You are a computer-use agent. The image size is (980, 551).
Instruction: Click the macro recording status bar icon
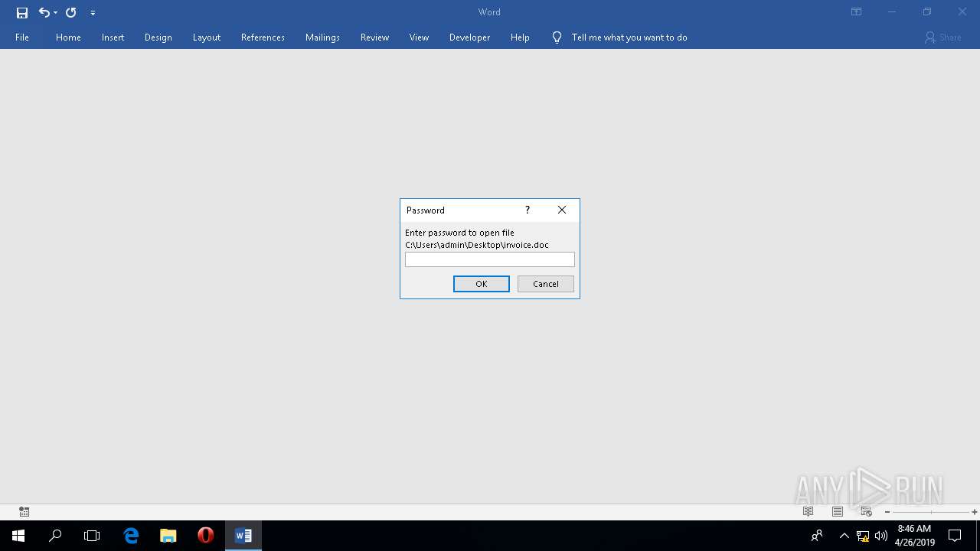pyautogui.click(x=24, y=512)
